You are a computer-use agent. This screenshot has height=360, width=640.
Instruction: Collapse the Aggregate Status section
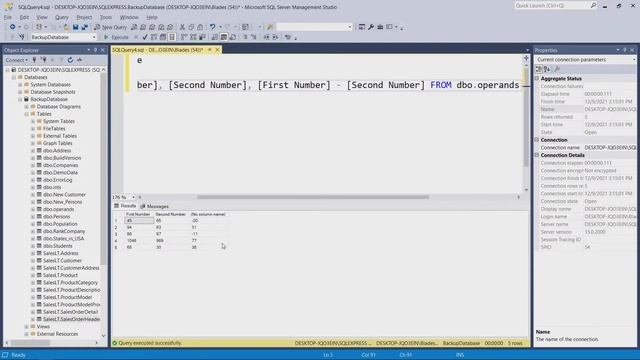(x=537, y=78)
